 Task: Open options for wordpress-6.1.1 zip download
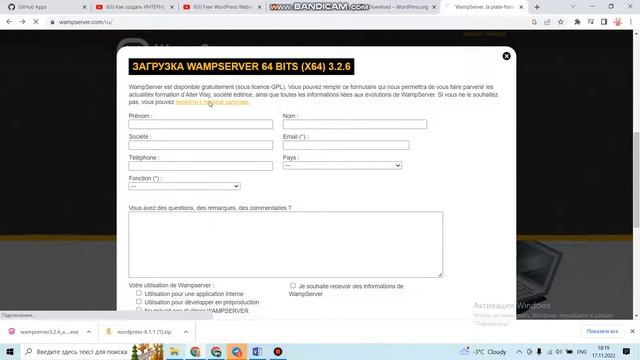click(x=186, y=332)
